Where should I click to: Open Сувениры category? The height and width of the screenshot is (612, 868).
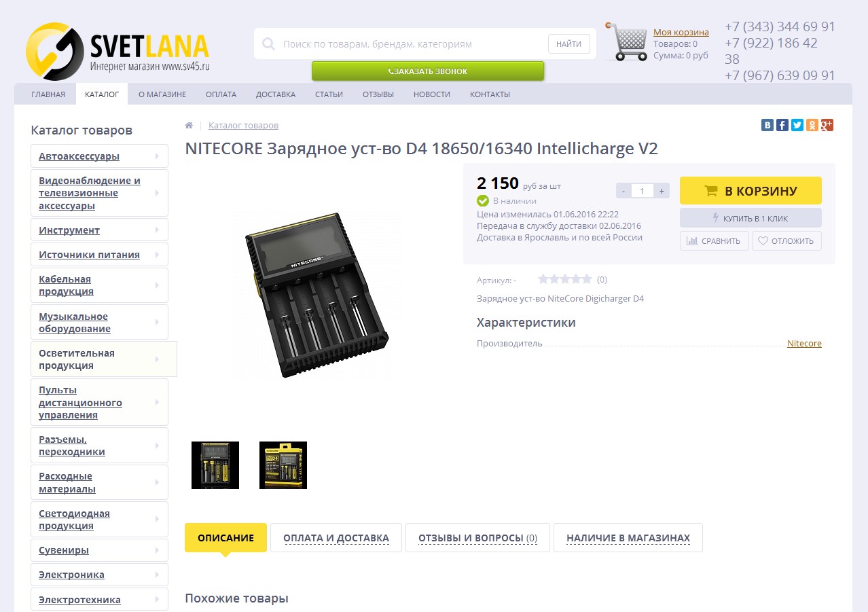[x=99, y=550]
